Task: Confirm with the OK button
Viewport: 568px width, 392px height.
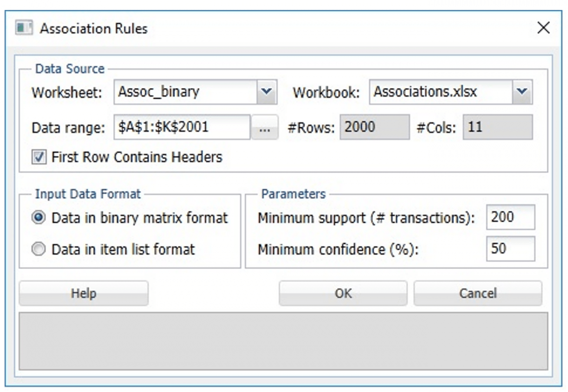Action: (x=343, y=293)
